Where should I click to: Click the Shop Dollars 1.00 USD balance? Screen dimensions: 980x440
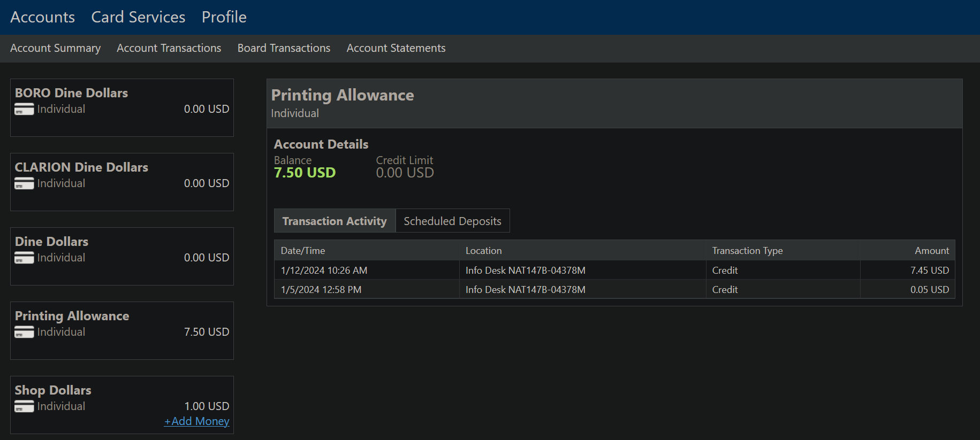(x=207, y=406)
